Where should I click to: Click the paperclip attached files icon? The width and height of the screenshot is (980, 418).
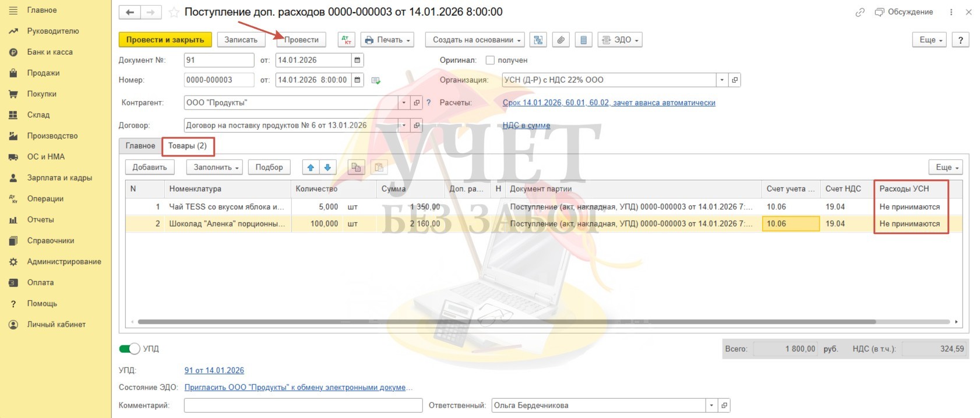click(560, 40)
